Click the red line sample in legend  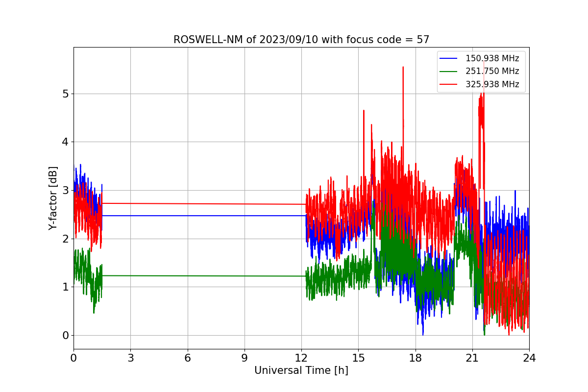tap(449, 84)
